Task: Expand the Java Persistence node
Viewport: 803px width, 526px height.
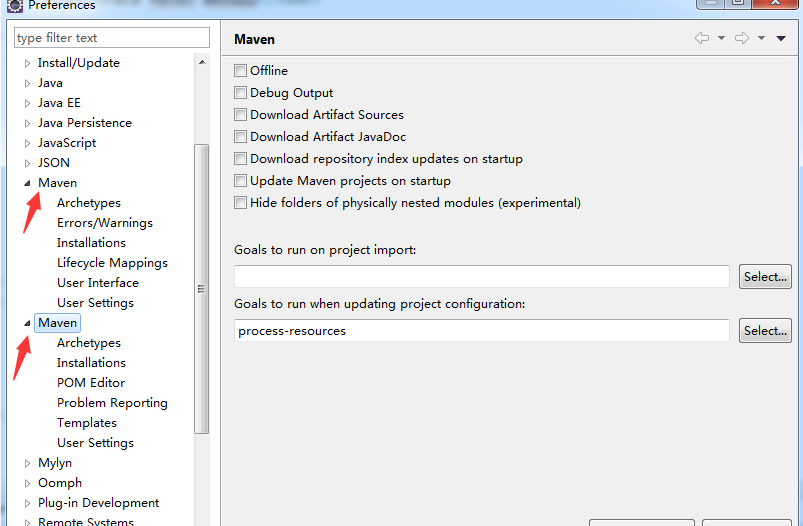Action: tap(27, 123)
